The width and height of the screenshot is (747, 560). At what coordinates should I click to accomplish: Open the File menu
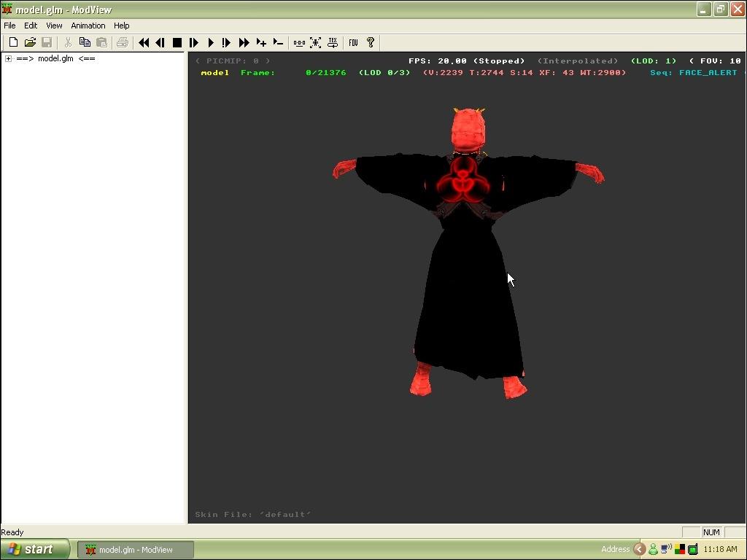point(9,26)
